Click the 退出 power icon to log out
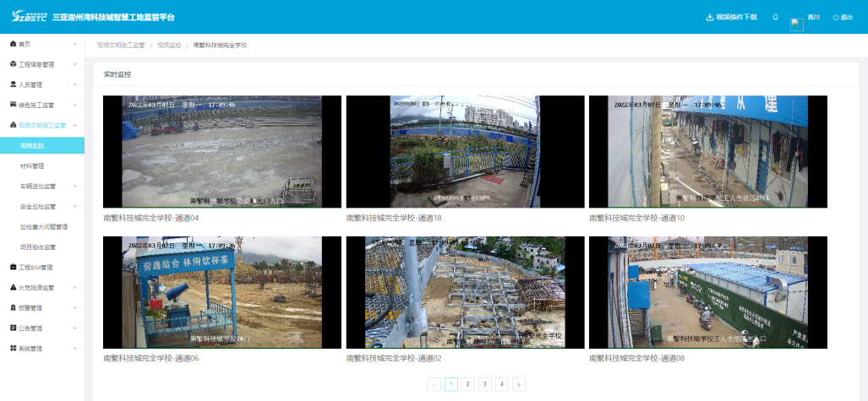The height and width of the screenshot is (401, 868). tap(836, 17)
